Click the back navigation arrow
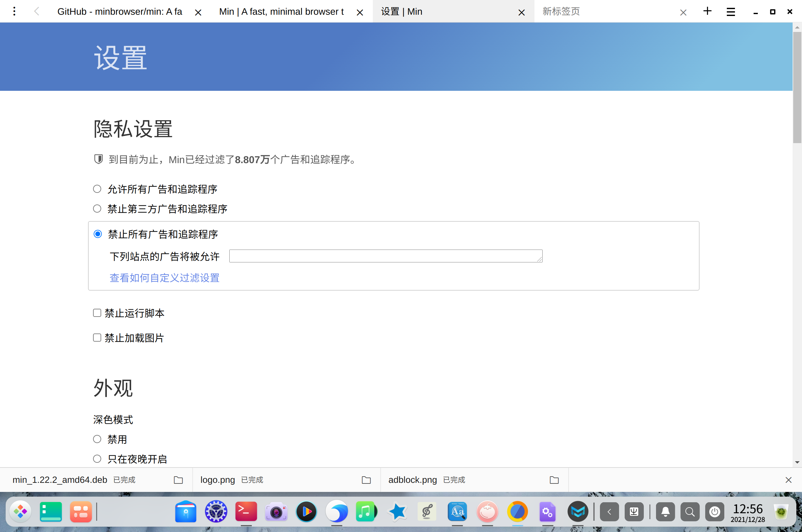 pos(37,12)
